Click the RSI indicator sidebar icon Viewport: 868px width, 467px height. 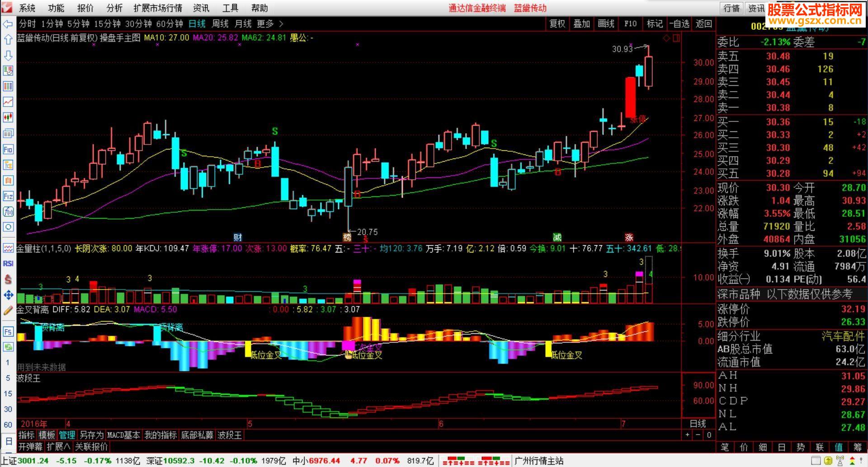8,263
